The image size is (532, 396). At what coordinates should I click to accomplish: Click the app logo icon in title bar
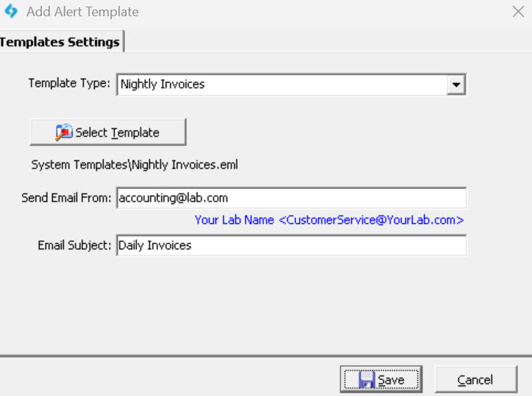coord(11,11)
